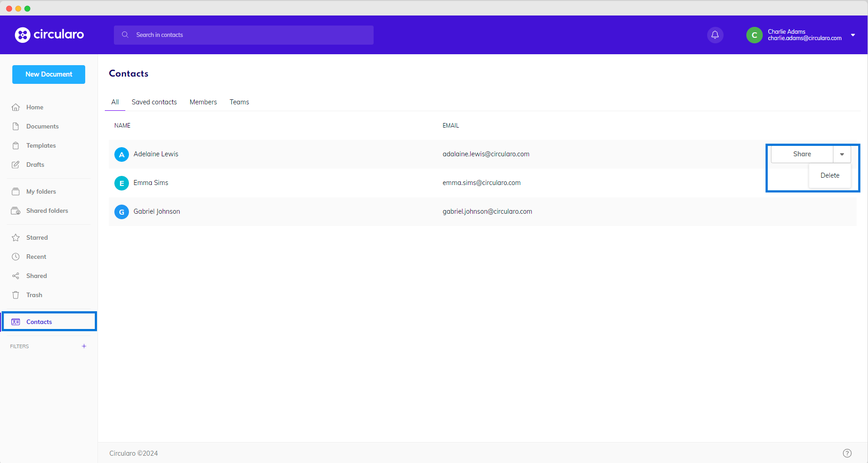Open the Drafts section

35,165
